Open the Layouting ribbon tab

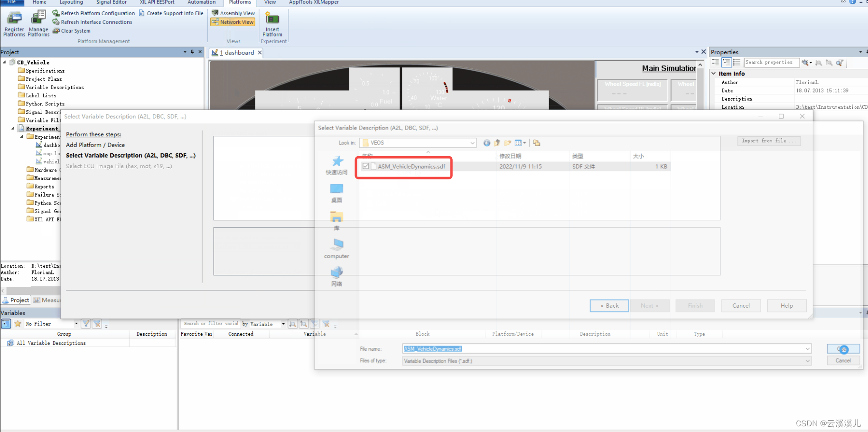point(71,2)
